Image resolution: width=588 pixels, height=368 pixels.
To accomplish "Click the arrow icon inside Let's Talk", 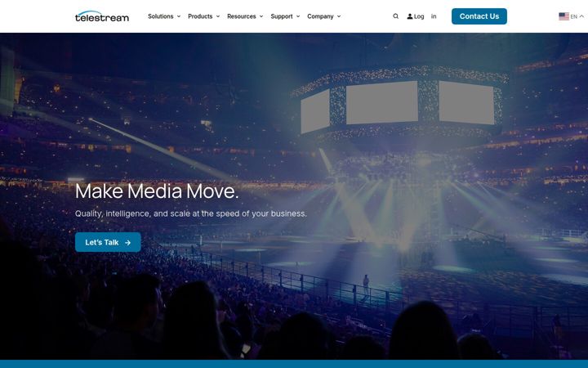I will pyautogui.click(x=128, y=243).
